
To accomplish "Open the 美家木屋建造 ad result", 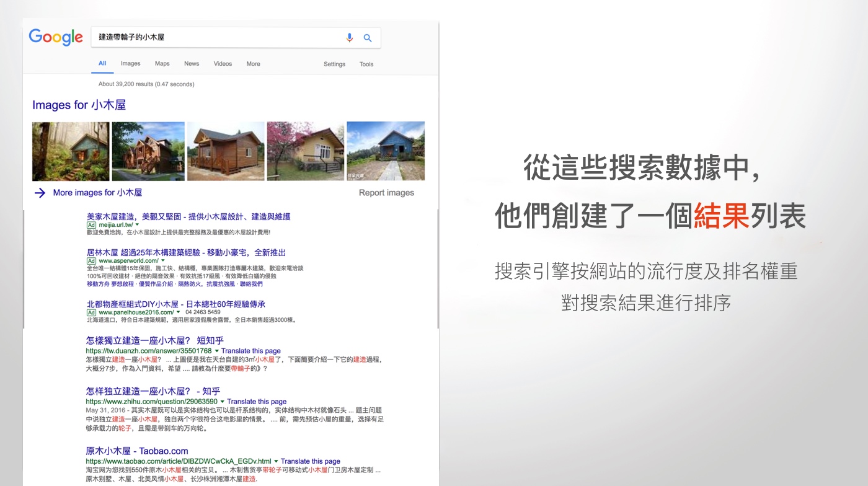I will click(x=188, y=216).
